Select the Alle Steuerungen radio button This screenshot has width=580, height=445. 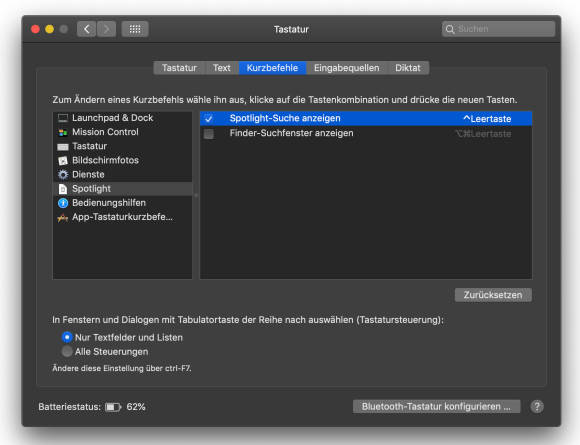point(67,351)
